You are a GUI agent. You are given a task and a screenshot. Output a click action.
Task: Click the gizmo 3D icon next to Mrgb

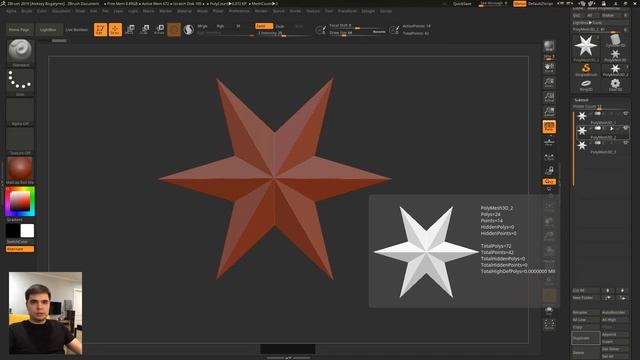tap(174, 29)
